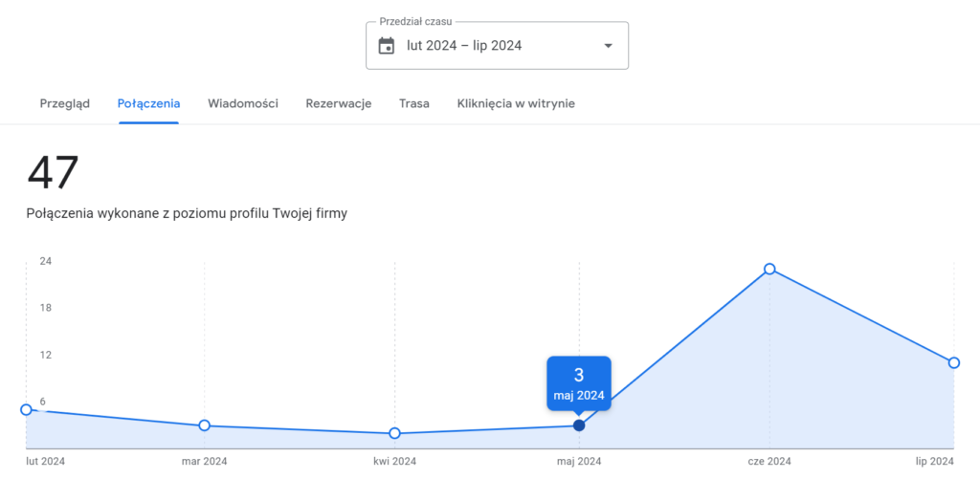Click the 'Przedział czasu' field label
980x479 pixels.
coord(415,21)
